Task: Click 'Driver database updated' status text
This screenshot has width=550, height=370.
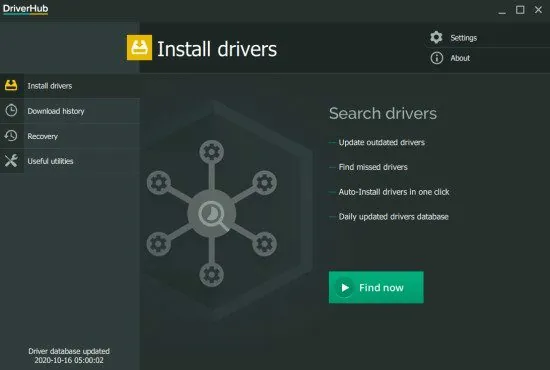Action: coord(69,351)
